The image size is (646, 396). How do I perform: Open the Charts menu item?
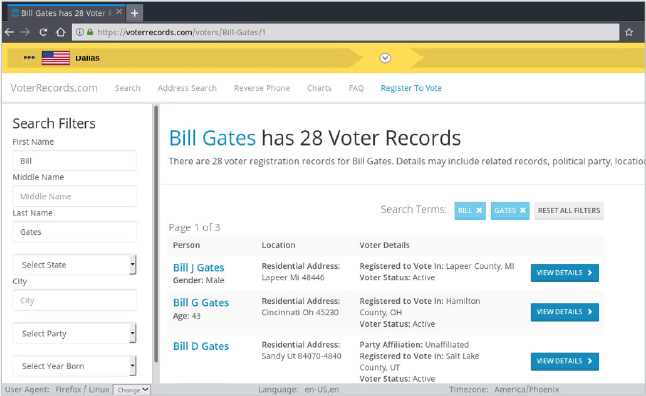(319, 88)
